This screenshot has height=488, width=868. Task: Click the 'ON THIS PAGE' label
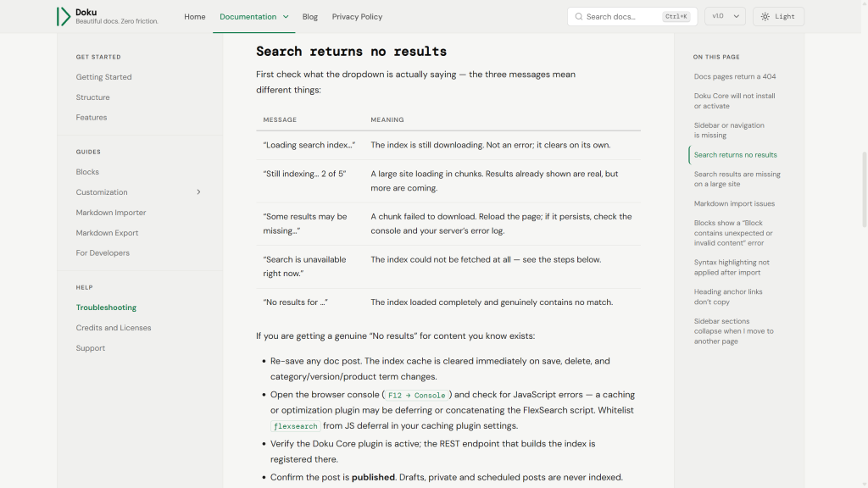point(716,57)
